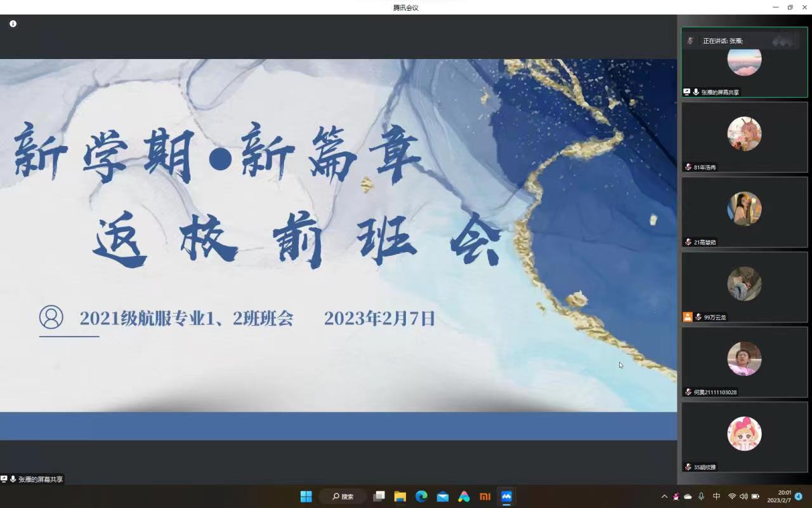
Task: Expand the hidden system tray icons chevron
Action: 664,497
